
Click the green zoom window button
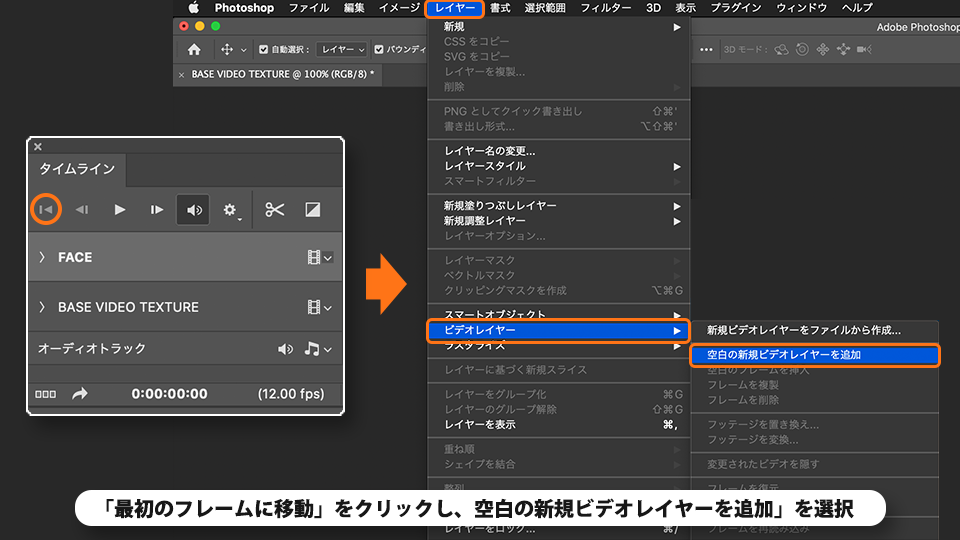(x=216, y=26)
